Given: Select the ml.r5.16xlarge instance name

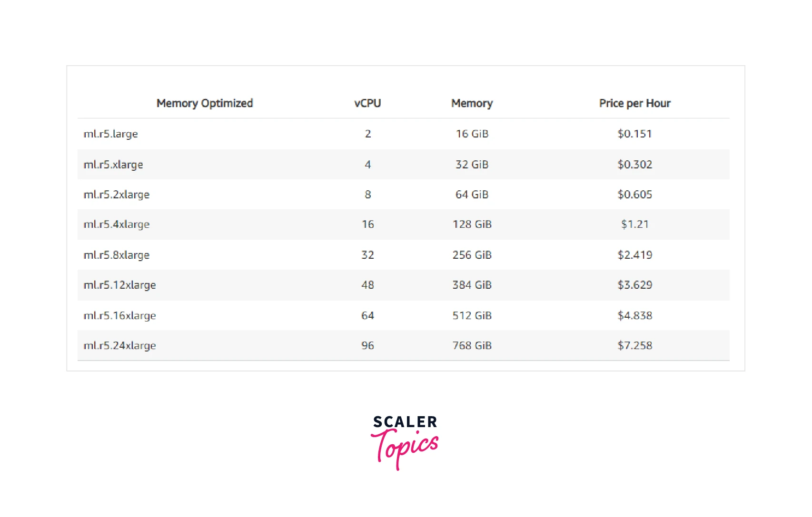Looking at the screenshot, I should pos(120,315).
